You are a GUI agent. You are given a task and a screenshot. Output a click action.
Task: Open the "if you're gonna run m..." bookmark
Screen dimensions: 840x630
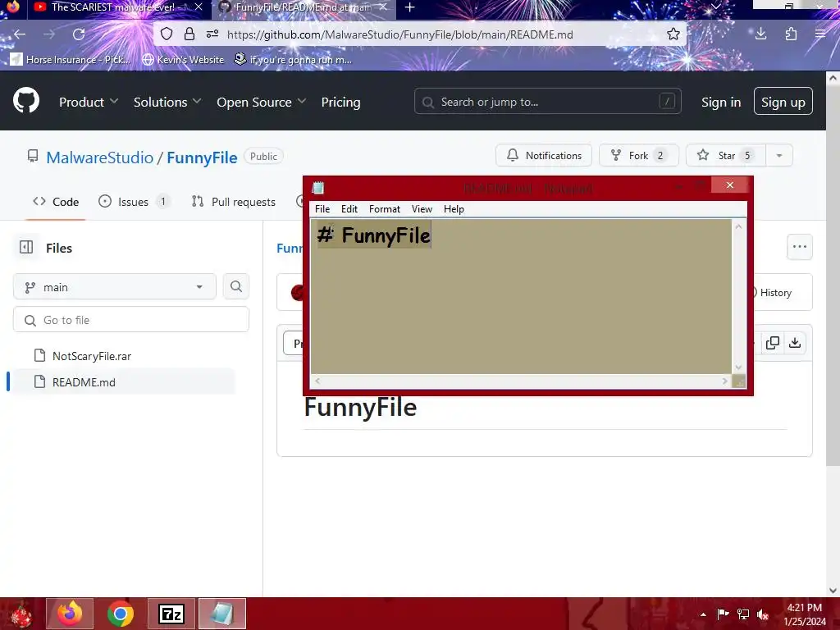point(293,59)
